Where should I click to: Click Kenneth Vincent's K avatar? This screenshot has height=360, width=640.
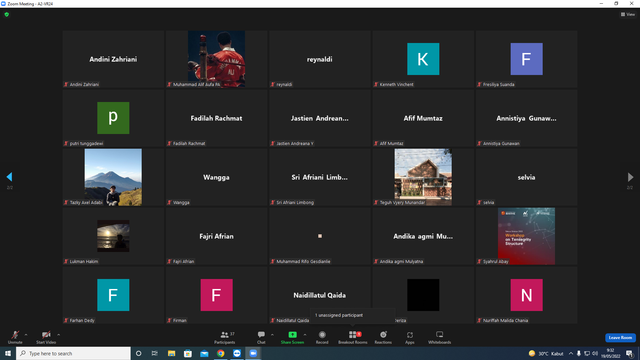point(423,59)
